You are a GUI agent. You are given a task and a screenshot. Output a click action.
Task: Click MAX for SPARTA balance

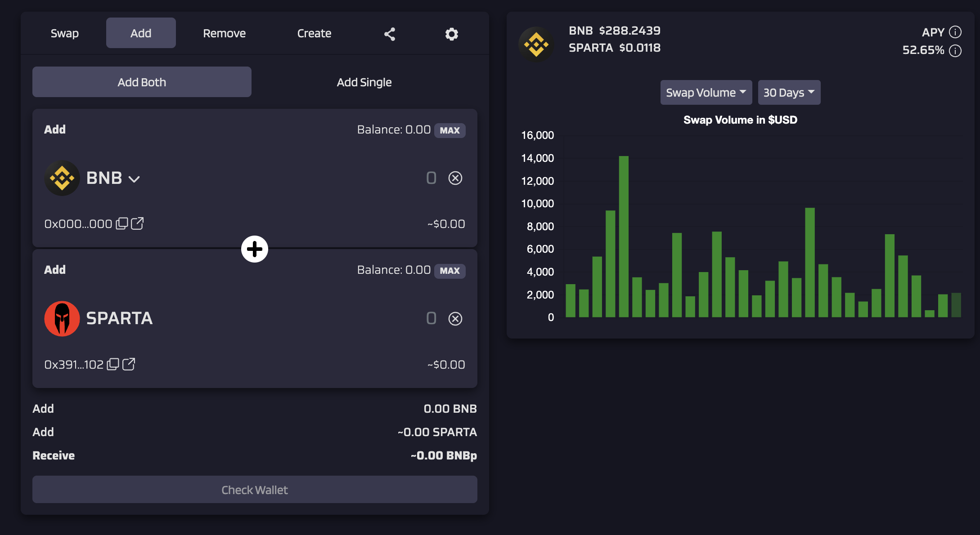click(x=450, y=271)
